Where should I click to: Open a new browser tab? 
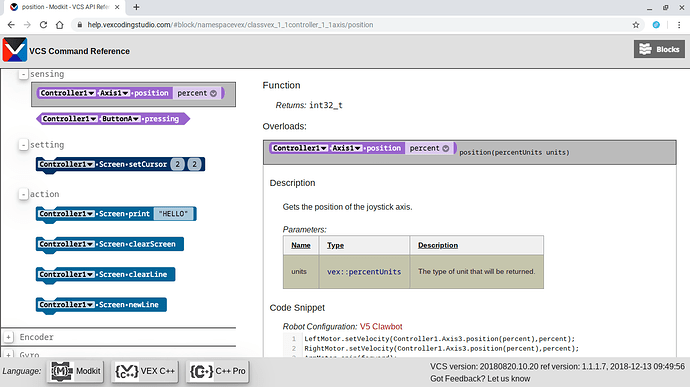(x=136, y=7)
